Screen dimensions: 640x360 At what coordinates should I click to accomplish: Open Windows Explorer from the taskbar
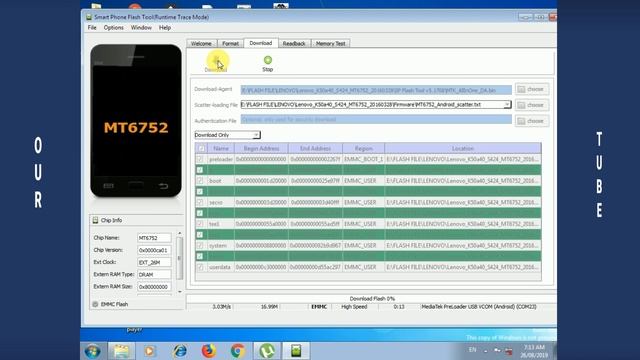coord(121,351)
